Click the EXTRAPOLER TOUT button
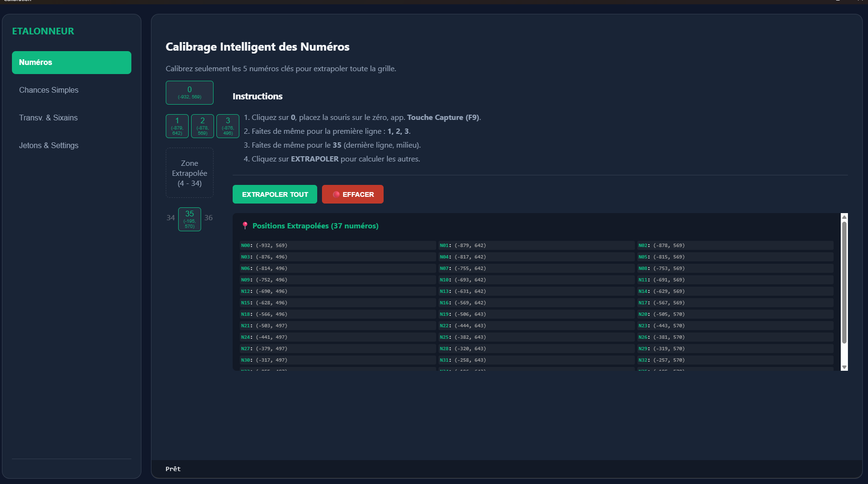This screenshot has height=484, width=868. 274,194
